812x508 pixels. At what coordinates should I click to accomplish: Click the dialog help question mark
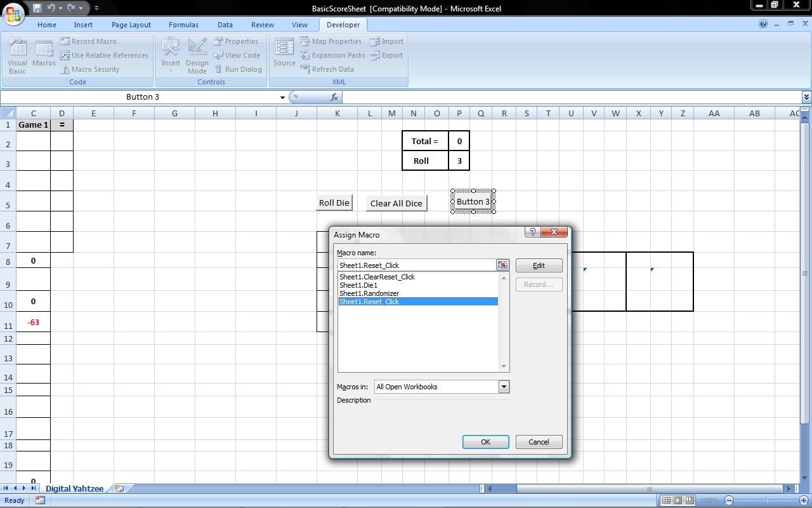click(x=533, y=232)
